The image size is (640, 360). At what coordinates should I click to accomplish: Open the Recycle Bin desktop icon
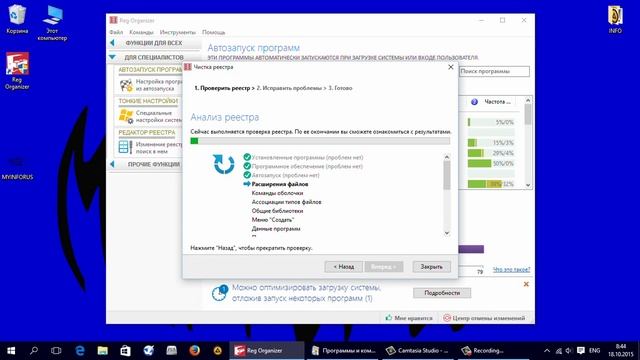pyautogui.click(x=17, y=19)
